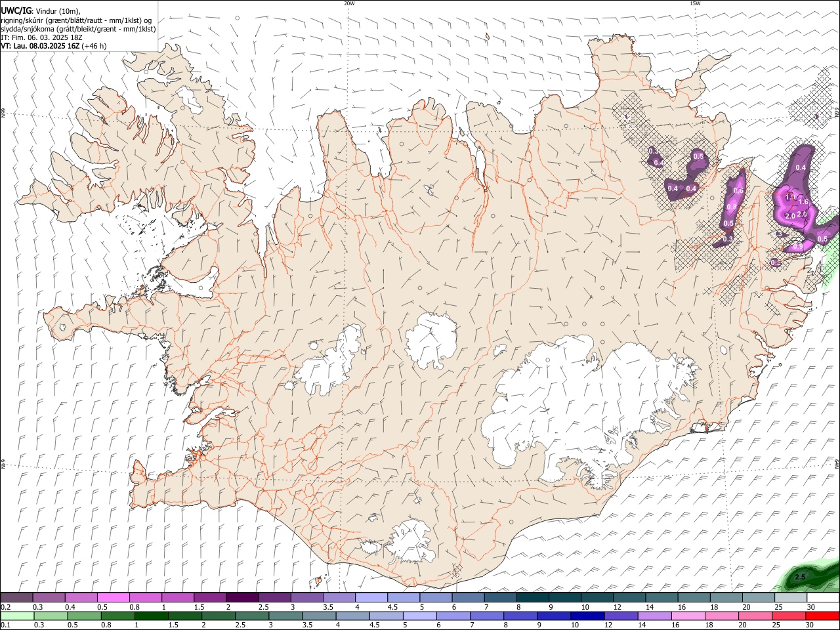840x630 pixels.
Task: Click the light lavender swatch in top legend row
Action: click(x=371, y=598)
